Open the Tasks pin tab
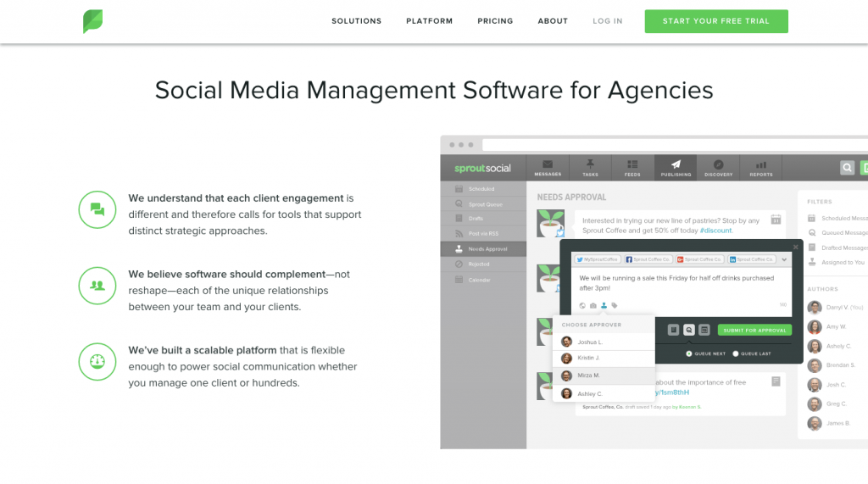This screenshot has height=484, width=868. [x=590, y=168]
